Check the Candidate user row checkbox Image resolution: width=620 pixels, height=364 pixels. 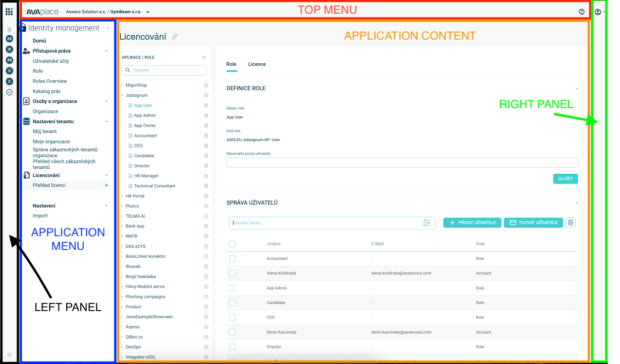coord(232,303)
